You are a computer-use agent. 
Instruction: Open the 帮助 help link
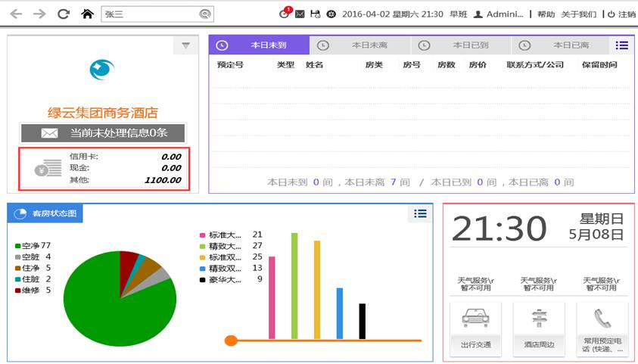tap(546, 14)
